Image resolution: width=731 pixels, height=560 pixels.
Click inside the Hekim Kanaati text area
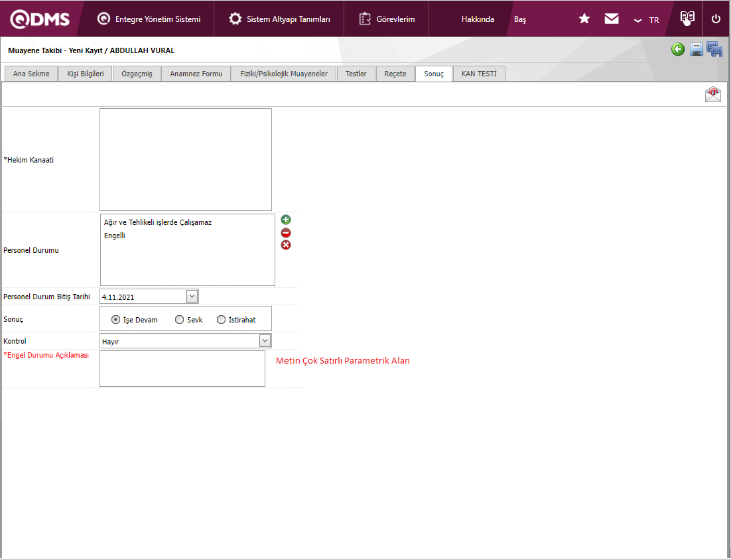(186, 159)
